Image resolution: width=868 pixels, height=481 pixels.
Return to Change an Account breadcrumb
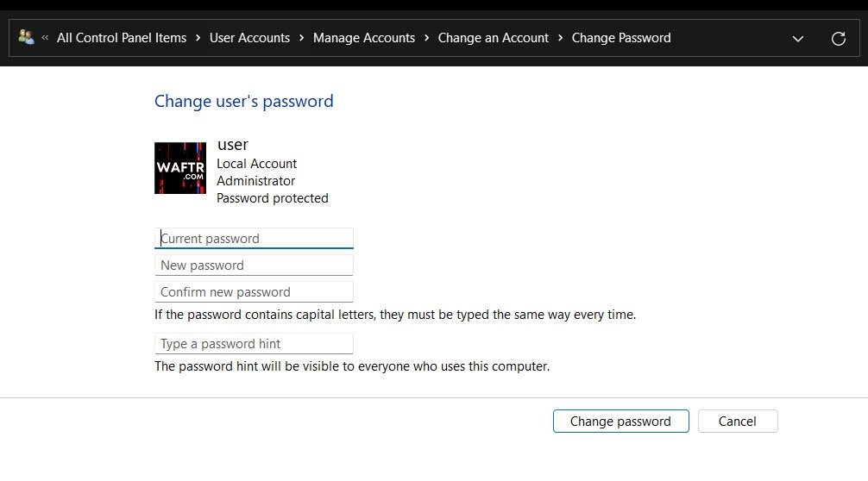(494, 38)
